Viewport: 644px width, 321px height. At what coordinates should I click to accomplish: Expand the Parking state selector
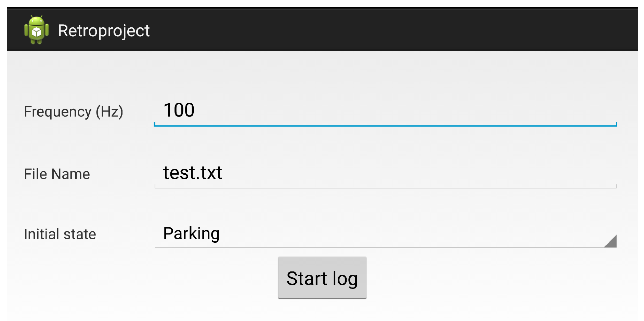[342, 235]
